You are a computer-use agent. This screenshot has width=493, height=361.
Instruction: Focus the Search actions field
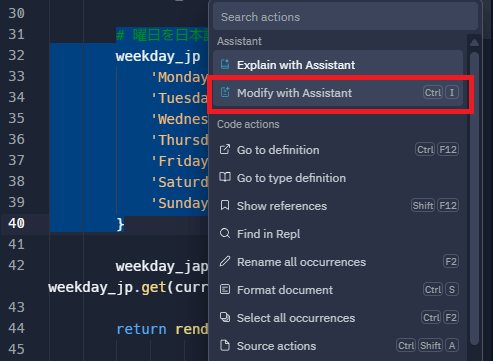[345, 17]
